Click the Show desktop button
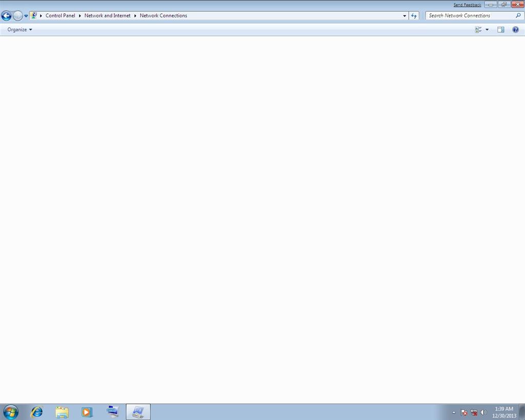 (521, 412)
